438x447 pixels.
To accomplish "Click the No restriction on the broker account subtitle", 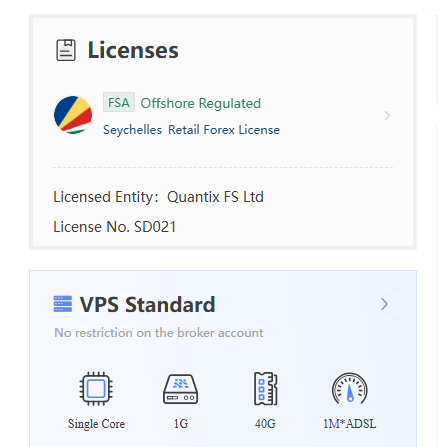I will click(159, 333).
